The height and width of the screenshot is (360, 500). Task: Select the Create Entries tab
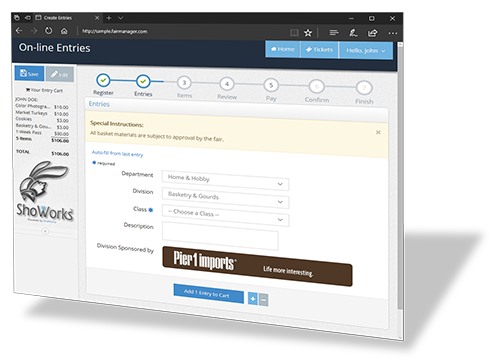click(x=67, y=18)
